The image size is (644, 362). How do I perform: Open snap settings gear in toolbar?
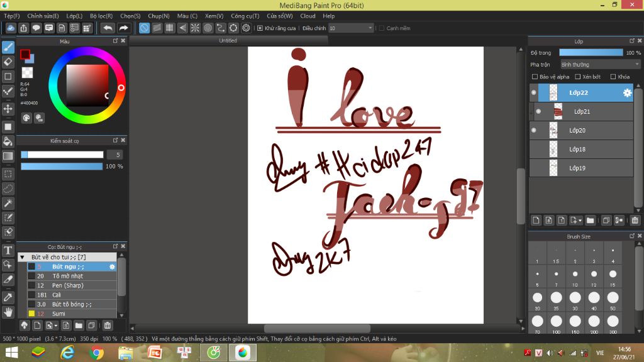coord(246,28)
